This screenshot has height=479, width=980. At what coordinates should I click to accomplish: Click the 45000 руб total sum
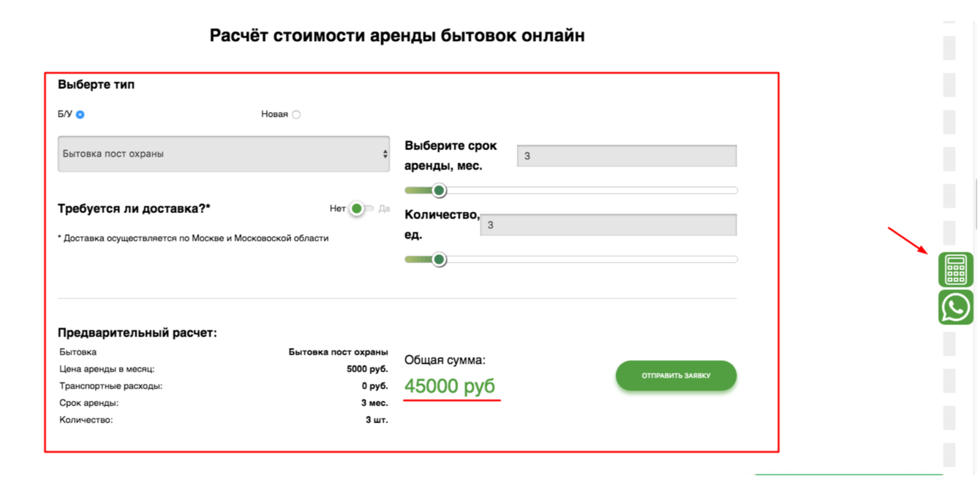450,385
